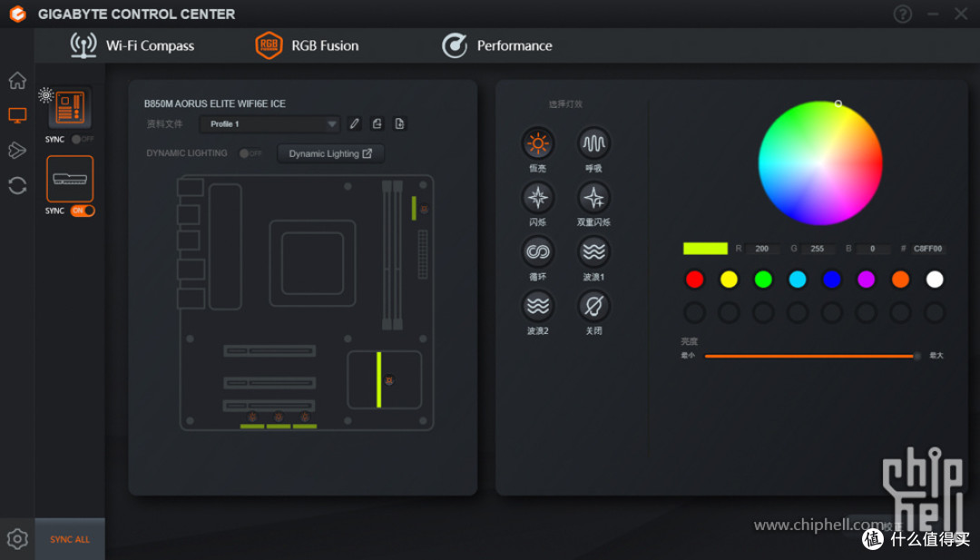Go to Home in the left sidebar
This screenshot has height=560, width=980.
pyautogui.click(x=17, y=80)
